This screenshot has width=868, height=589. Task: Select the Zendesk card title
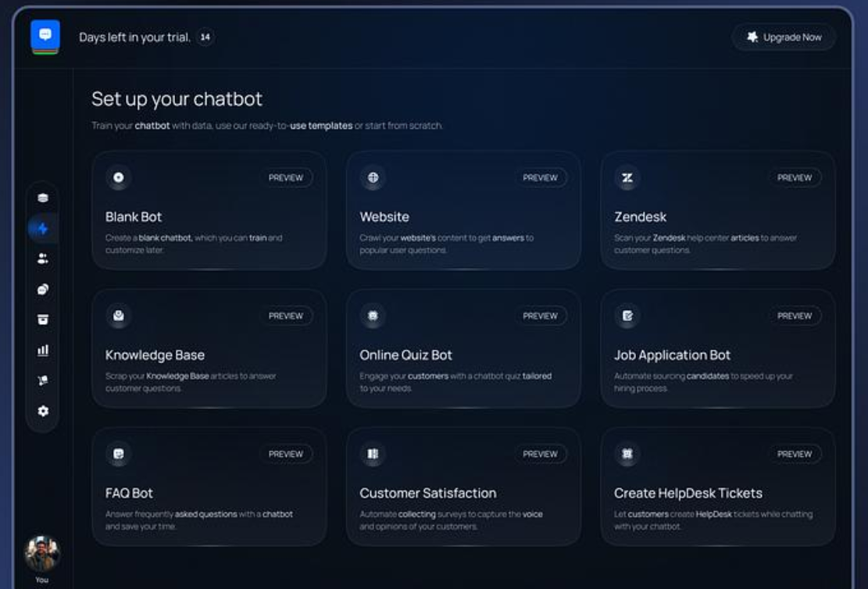640,217
